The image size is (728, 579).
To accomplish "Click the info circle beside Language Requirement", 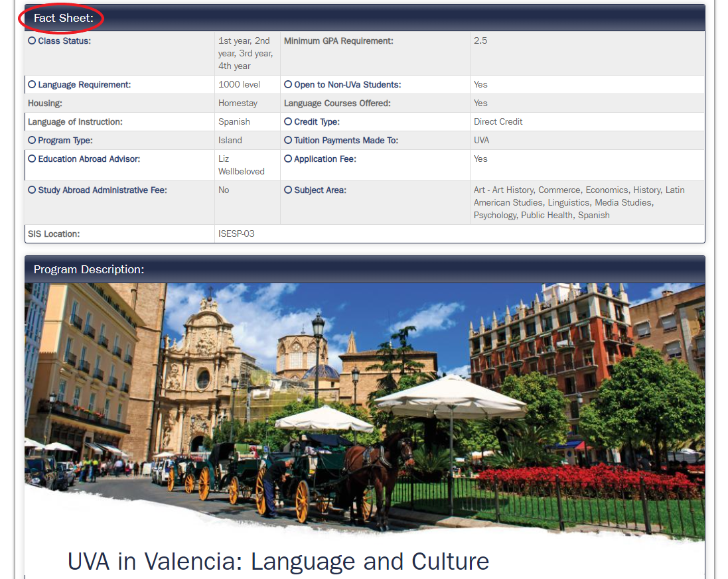I will point(32,84).
